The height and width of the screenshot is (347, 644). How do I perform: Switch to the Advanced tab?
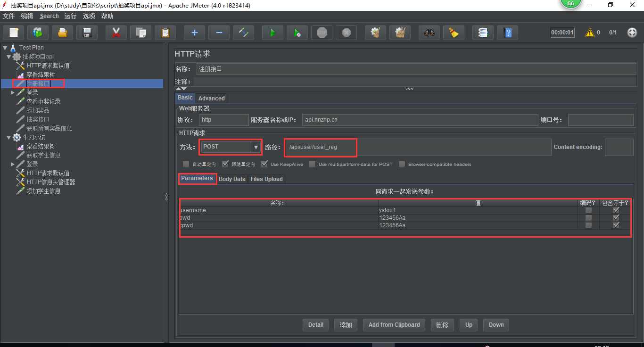point(211,98)
